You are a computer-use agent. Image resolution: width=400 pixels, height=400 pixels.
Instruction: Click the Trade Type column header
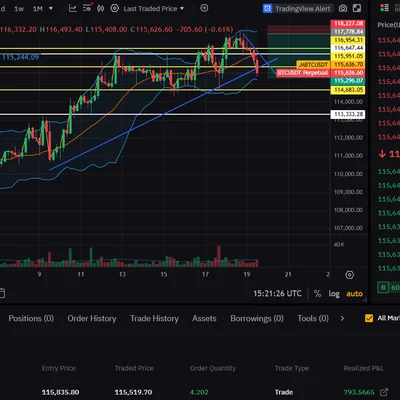point(292,368)
